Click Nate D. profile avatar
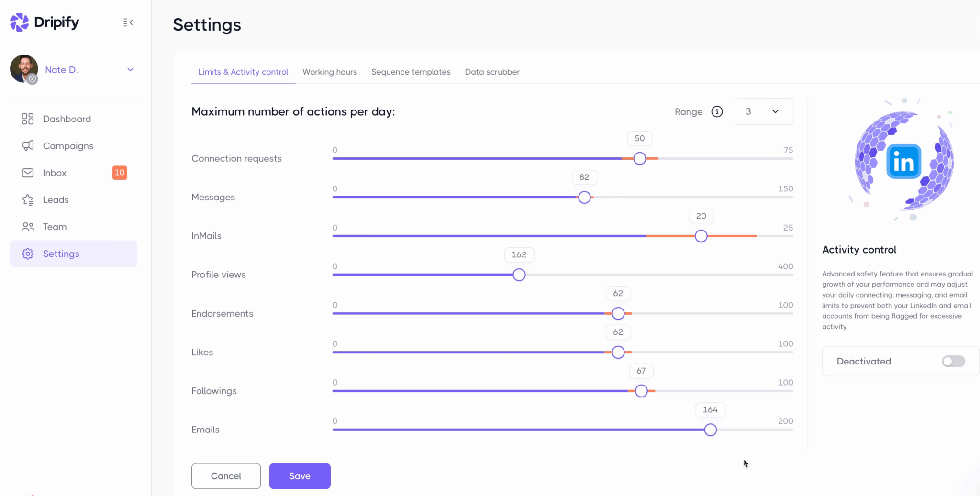Screen dimensions: 980x496 (24, 69)
